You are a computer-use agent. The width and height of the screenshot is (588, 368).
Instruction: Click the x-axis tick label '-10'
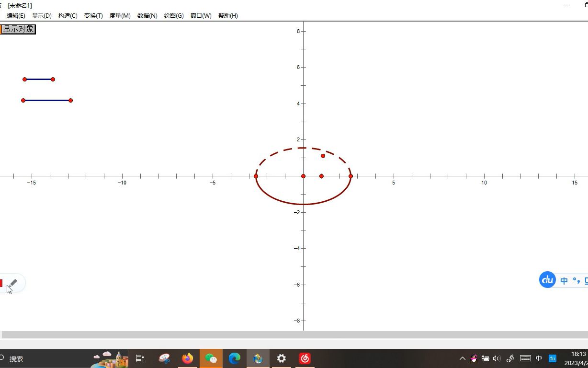click(122, 183)
